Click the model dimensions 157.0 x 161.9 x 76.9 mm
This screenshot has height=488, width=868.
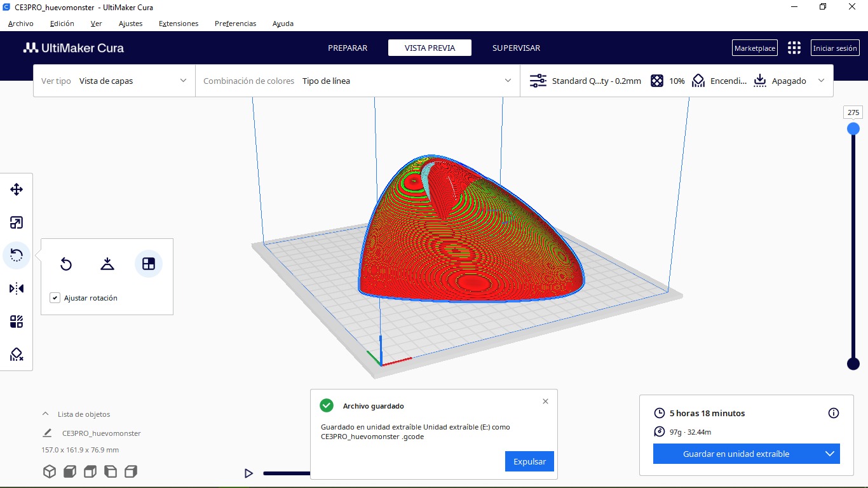[80, 450]
